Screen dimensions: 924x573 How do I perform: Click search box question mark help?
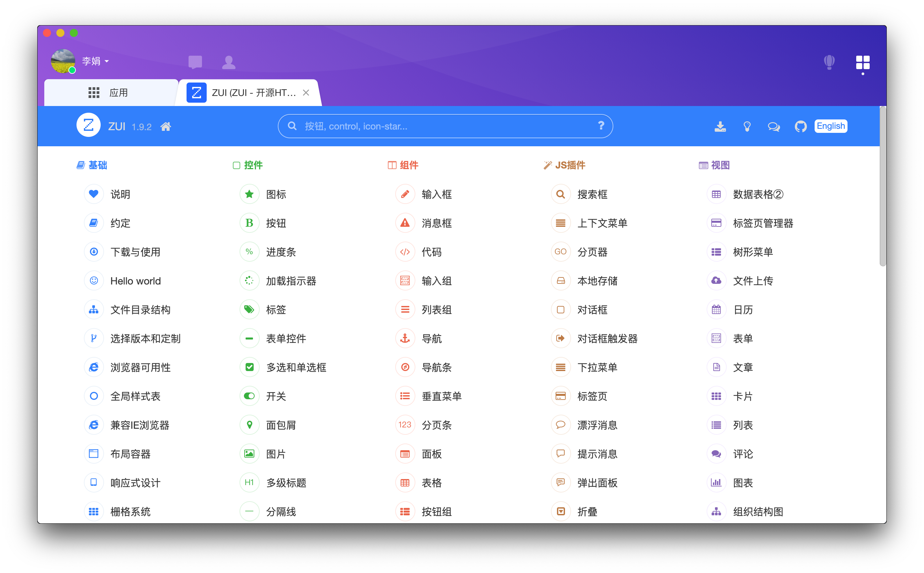point(601,125)
